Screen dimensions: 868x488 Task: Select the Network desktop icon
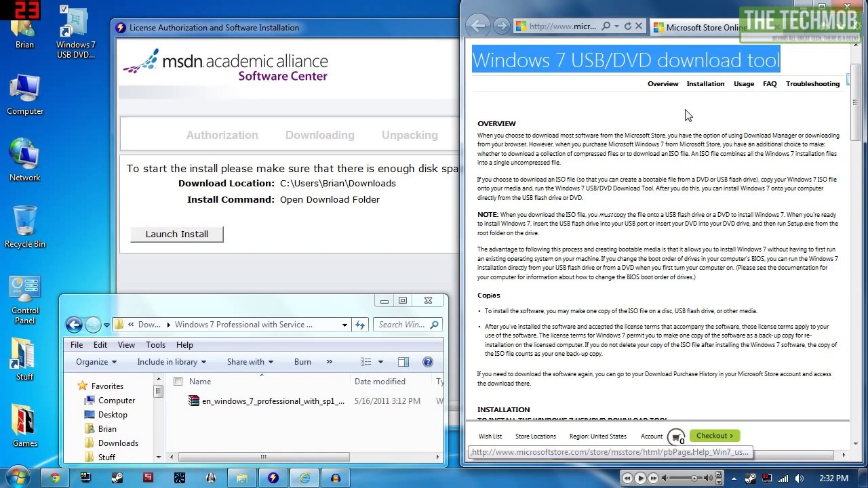(x=25, y=160)
